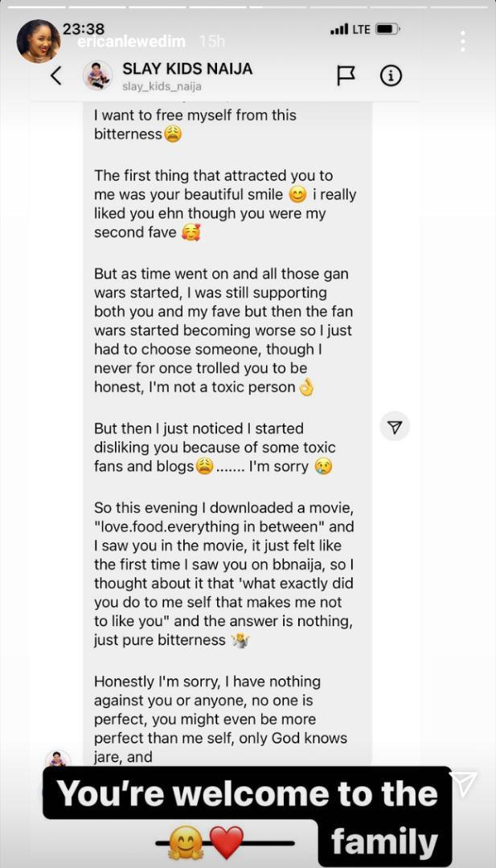Viewport: 496px width, 868px height.
Task: Tap the battery icon in status bar
Action: click(x=387, y=29)
